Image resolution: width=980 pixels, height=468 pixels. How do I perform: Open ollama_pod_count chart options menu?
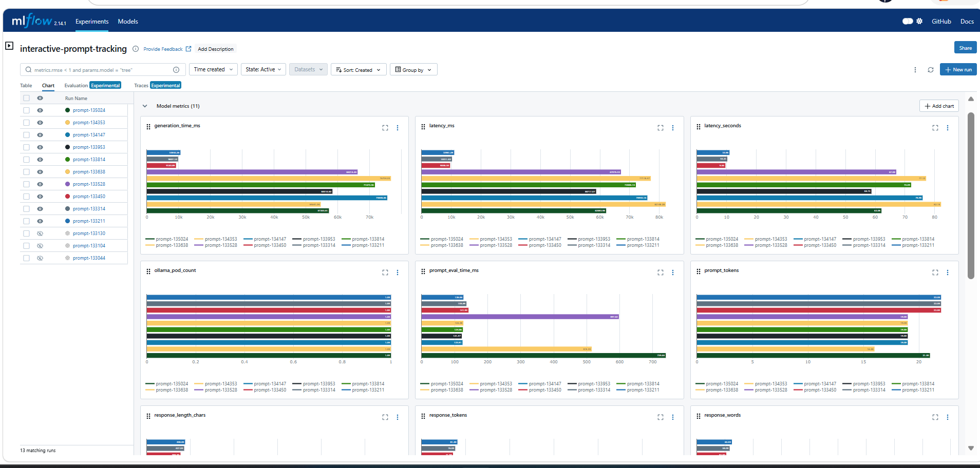point(398,272)
